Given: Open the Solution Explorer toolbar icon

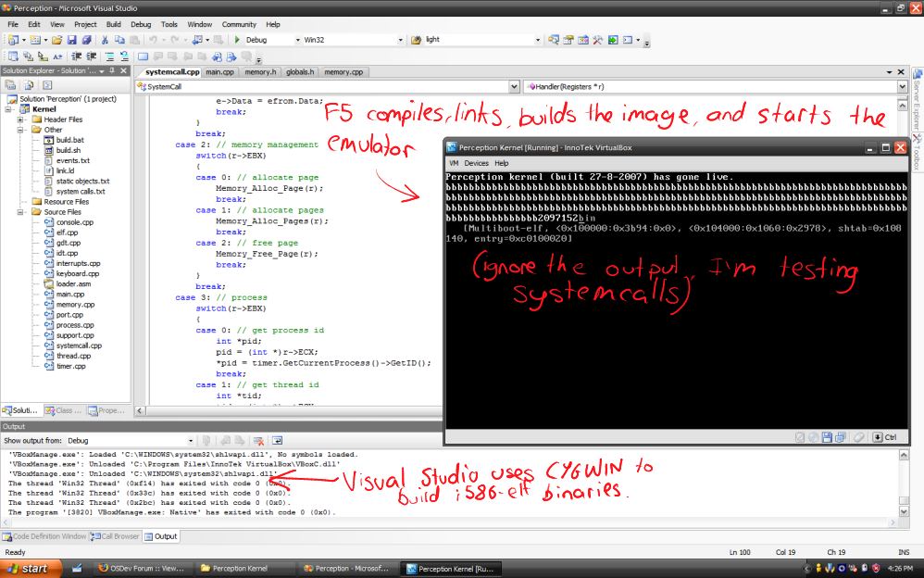Looking at the screenshot, I should 554,40.
